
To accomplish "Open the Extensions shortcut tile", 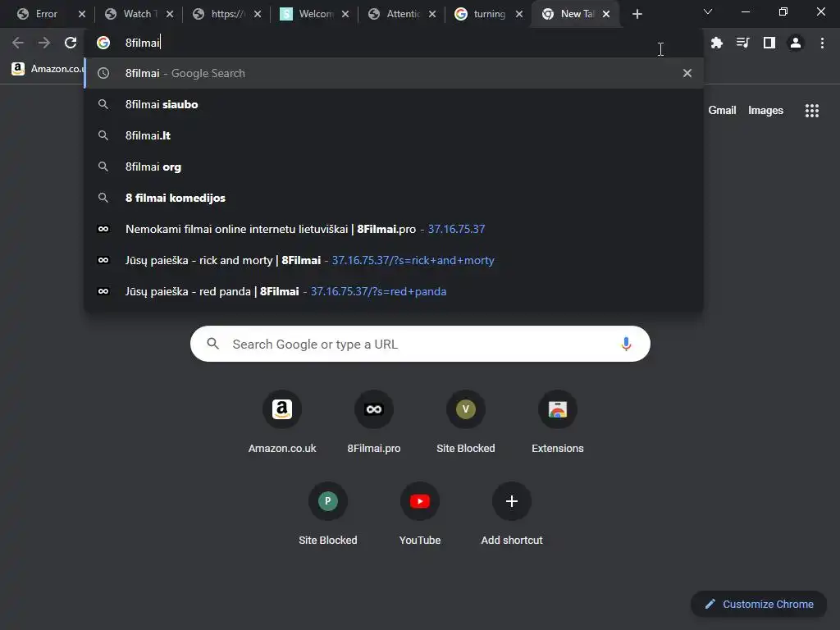I will [x=558, y=422].
